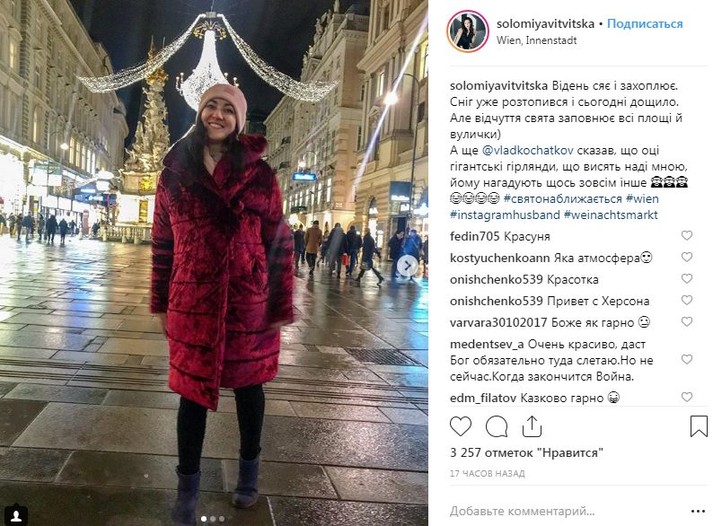Like the 'Привет с Херсона' comment heart

[687, 300]
